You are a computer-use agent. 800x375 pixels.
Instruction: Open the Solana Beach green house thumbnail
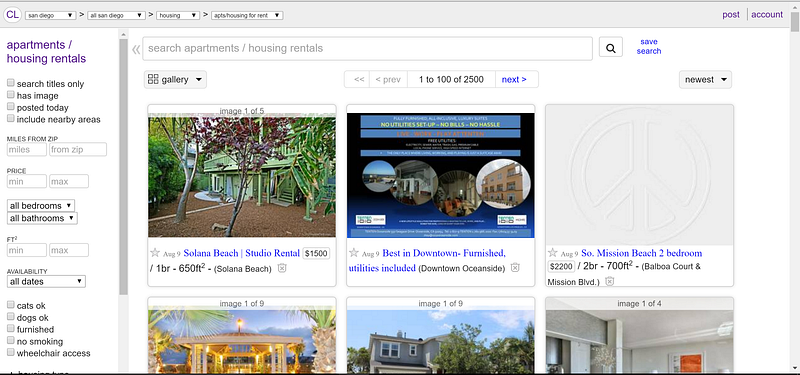[x=242, y=175]
